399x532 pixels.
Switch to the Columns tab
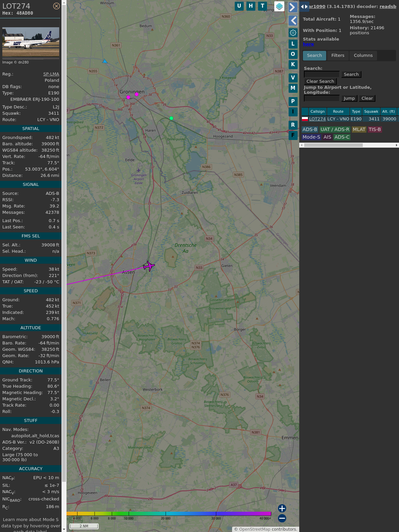(x=363, y=56)
